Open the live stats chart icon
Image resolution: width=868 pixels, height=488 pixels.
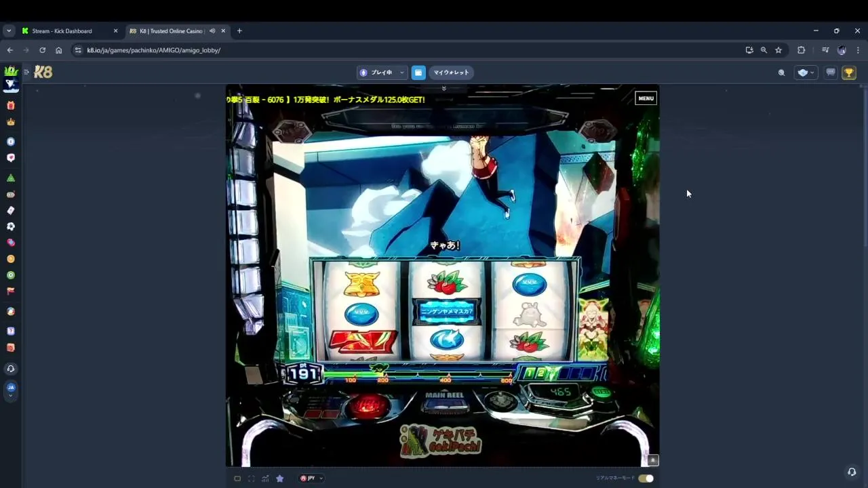point(265,479)
